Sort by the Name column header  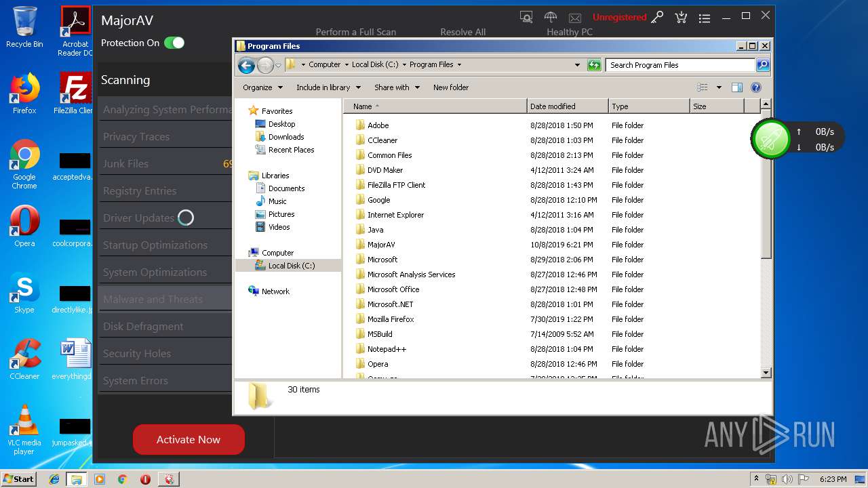[435, 106]
